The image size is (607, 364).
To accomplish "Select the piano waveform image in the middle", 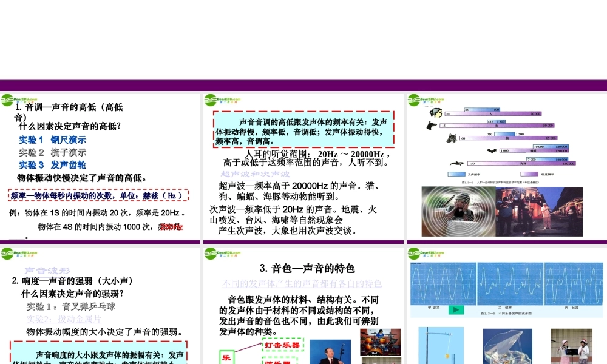I will (510, 284).
